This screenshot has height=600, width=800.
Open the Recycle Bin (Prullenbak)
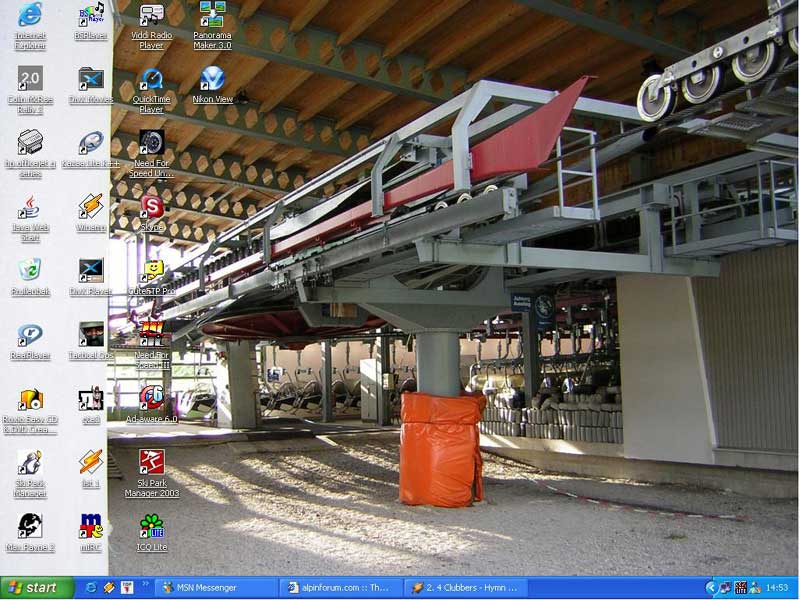(30, 270)
